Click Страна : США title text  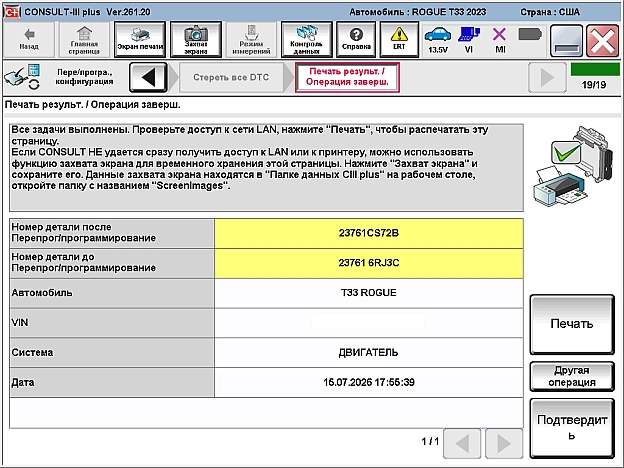pyautogui.click(x=550, y=12)
